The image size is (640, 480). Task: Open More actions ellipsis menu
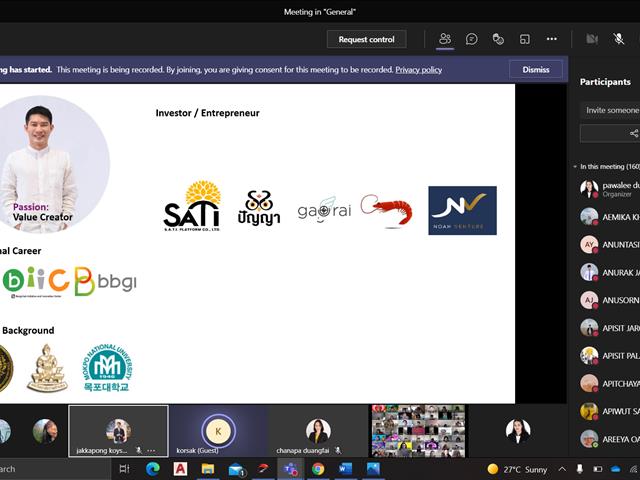(552, 39)
